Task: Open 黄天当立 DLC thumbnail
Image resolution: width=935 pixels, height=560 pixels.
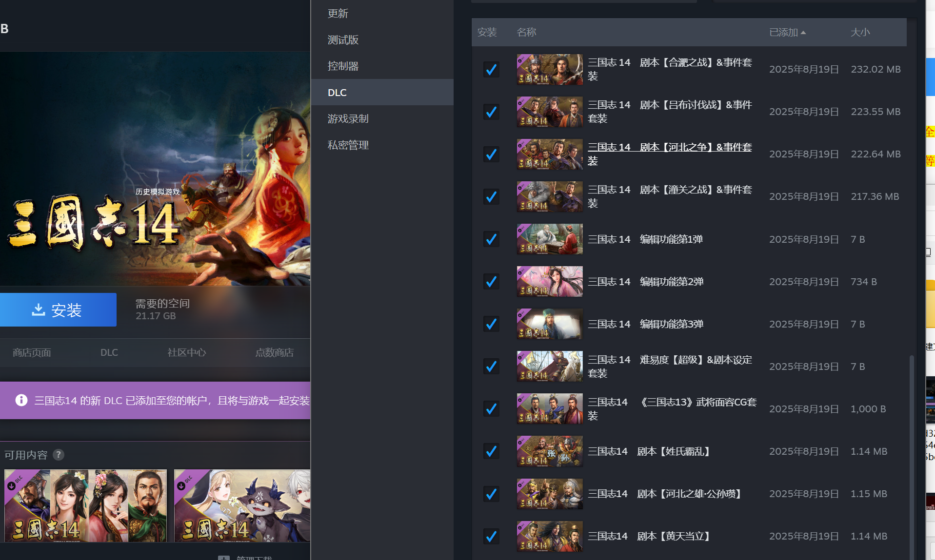Action: (x=550, y=536)
